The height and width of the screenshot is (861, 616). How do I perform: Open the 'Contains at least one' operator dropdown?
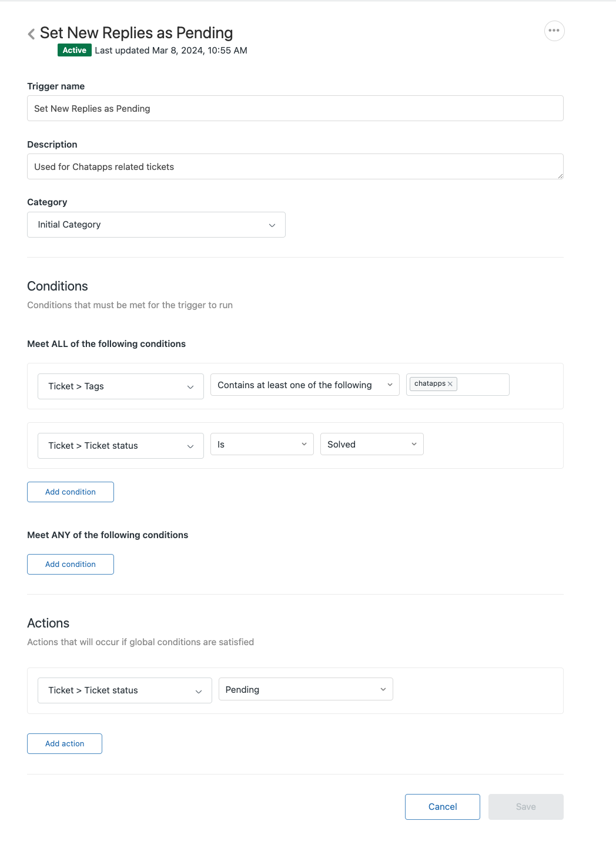(x=304, y=385)
